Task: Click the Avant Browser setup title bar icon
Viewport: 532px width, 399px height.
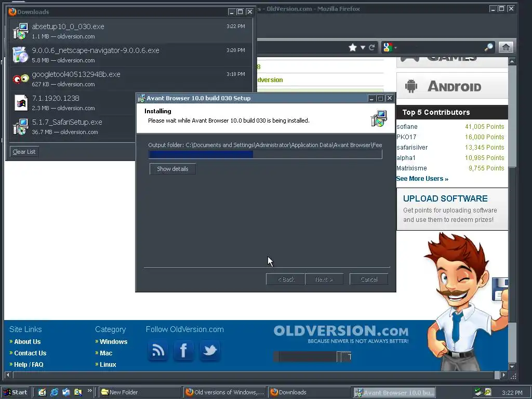Action: point(141,98)
